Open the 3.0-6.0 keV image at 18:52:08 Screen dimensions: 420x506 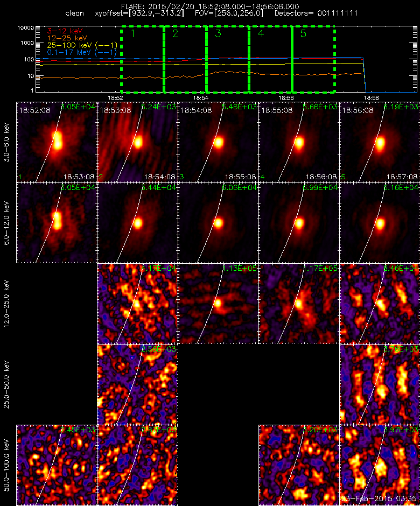[57, 142]
